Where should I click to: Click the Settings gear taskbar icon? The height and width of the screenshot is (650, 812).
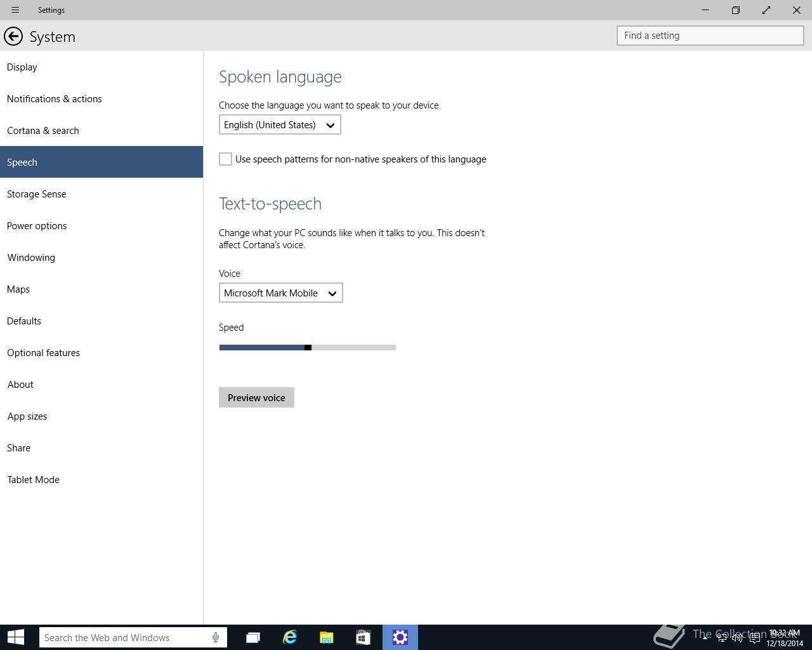(400, 637)
